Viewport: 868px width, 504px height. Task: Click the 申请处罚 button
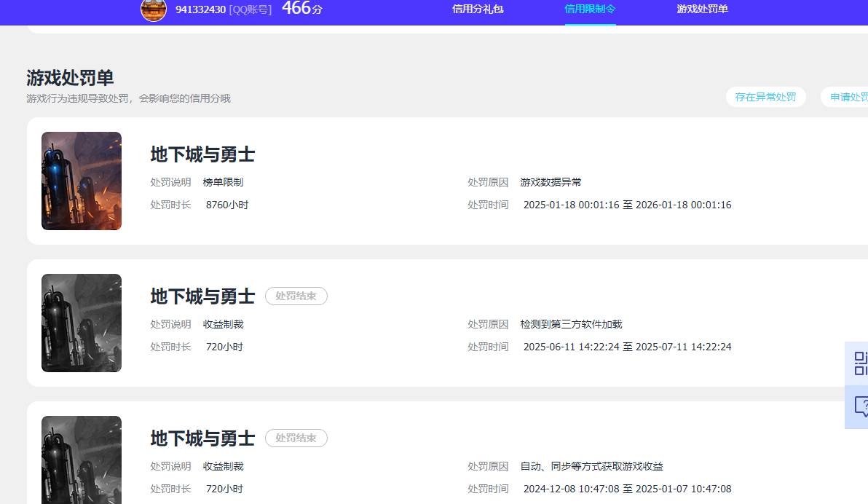pyautogui.click(x=851, y=96)
